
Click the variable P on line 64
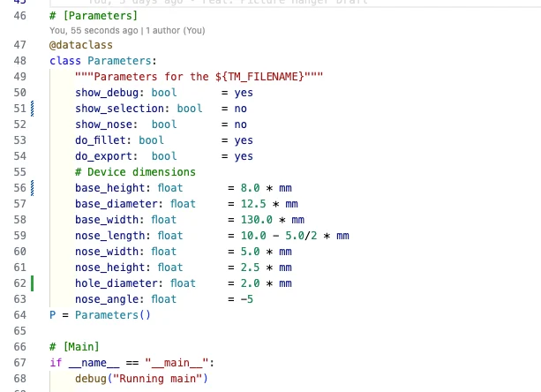point(53,315)
